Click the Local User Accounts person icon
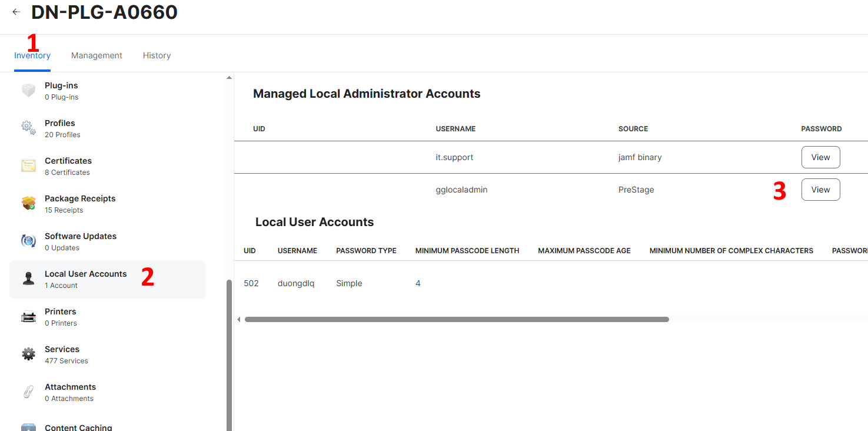868x431 pixels. (x=28, y=279)
